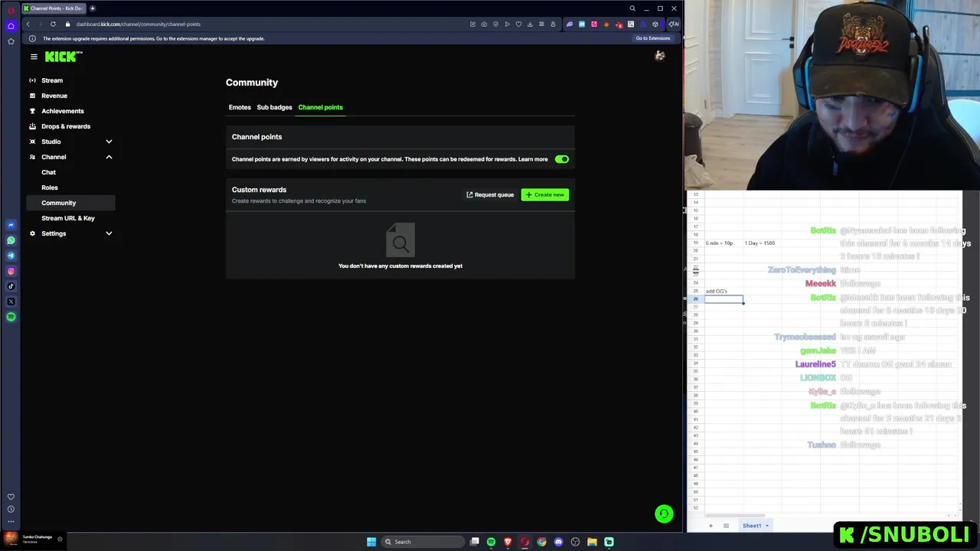
Task: Go back in browser history
Action: pyautogui.click(x=28, y=24)
